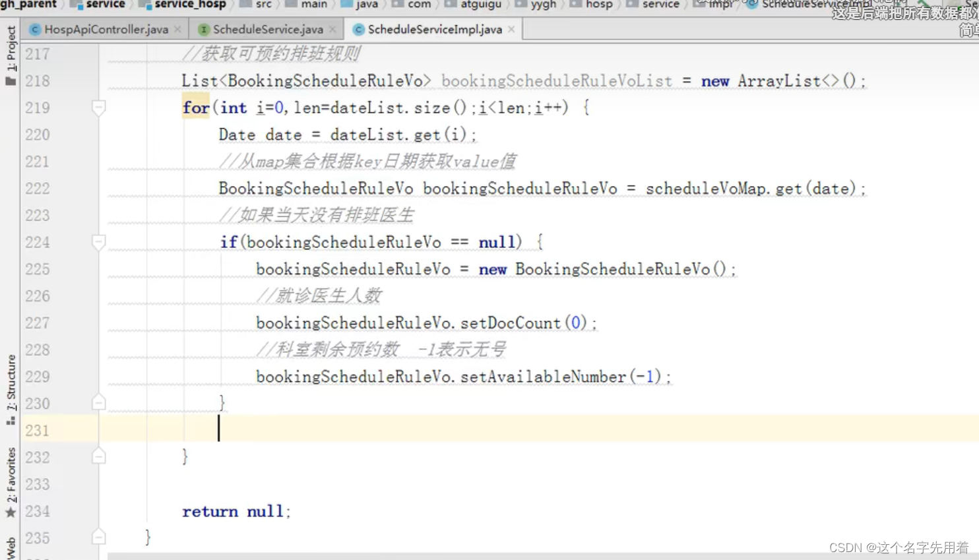Close the ScheduleServiceImpl.java tab

[511, 29]
